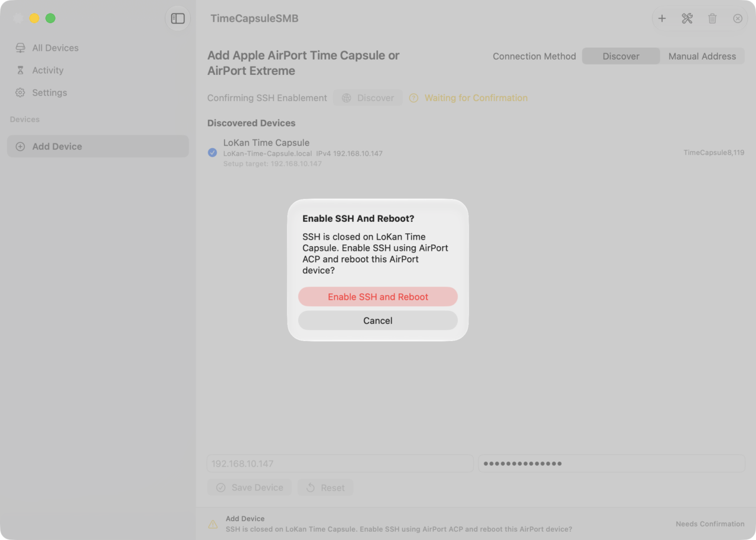Image resolution: width=756 pixels, height=540 pixels.
Task: Click the question mark waiting status icon
Action: pos(413,98)
